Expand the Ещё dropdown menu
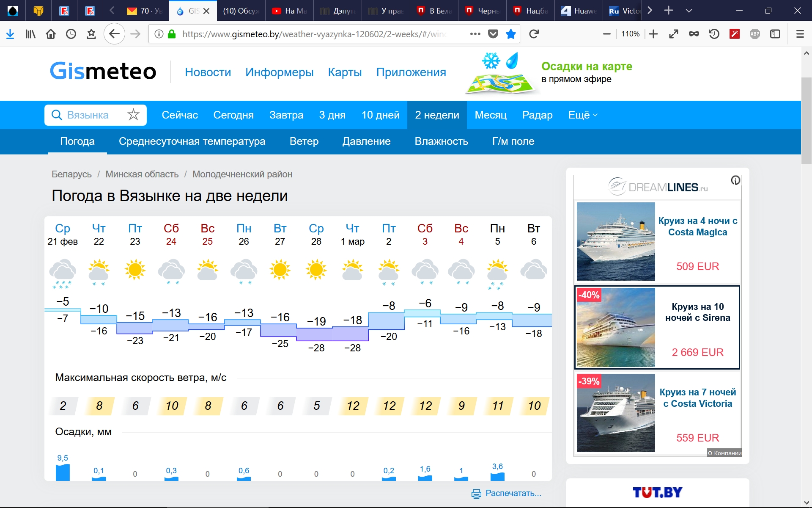This screenshot has height=508, width=812. pyautogui.click(x=582, y=115)
